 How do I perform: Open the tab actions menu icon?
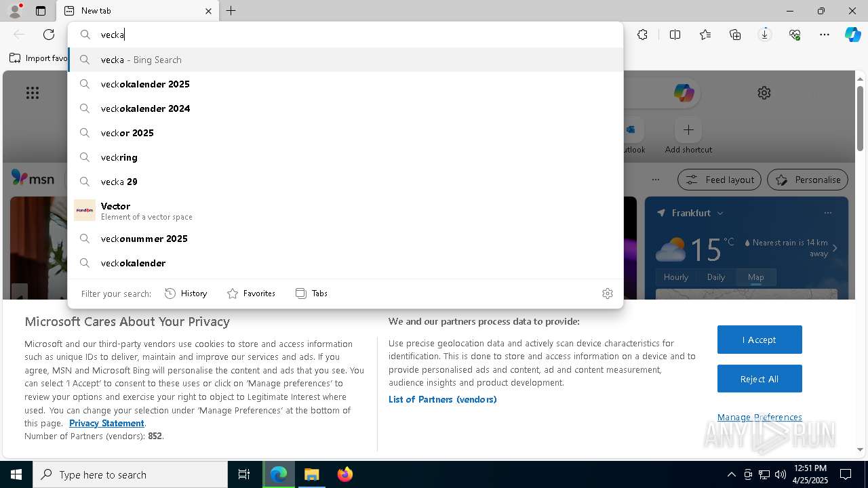[x=41, y=11]
